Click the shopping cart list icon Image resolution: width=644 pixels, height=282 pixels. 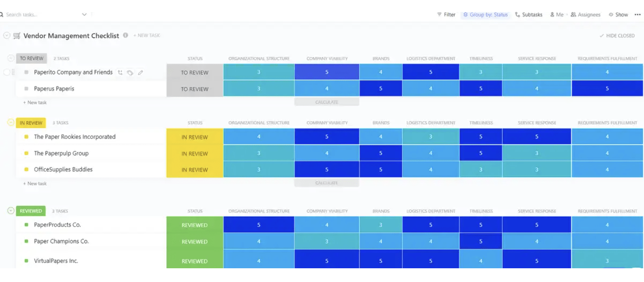tap(17, 36)
